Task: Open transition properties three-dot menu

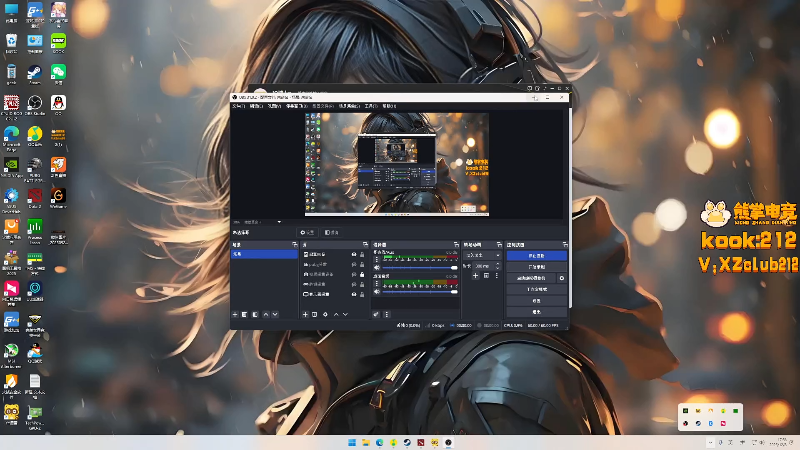Action: tap(496, 276)
